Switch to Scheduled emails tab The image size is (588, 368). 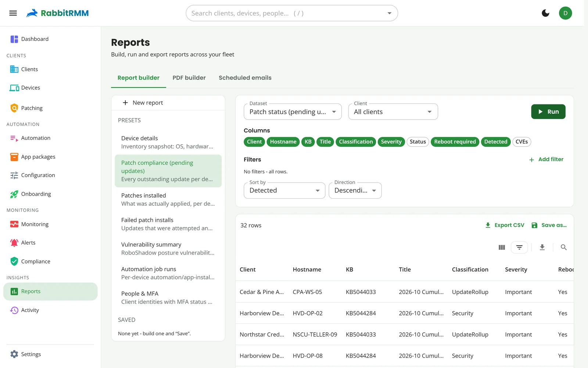pos(245,78)
